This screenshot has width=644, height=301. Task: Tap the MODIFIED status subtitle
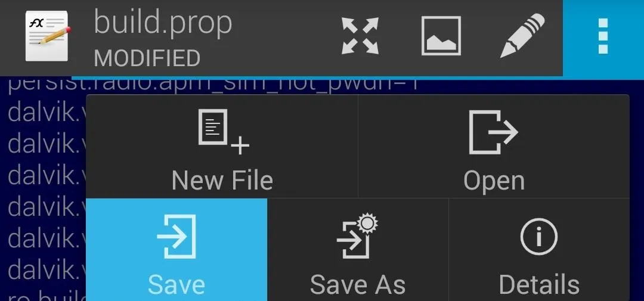coord(147,58)
